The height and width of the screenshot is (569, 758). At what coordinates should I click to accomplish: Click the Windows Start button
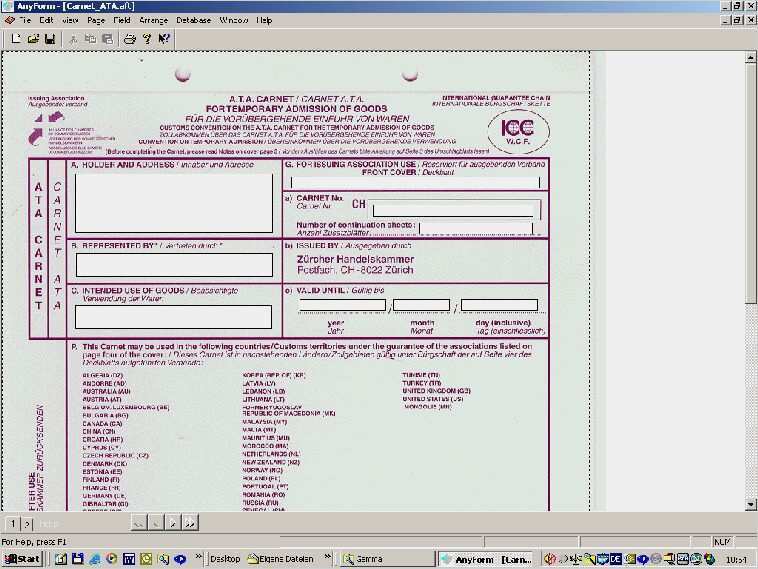coord(22,559)
